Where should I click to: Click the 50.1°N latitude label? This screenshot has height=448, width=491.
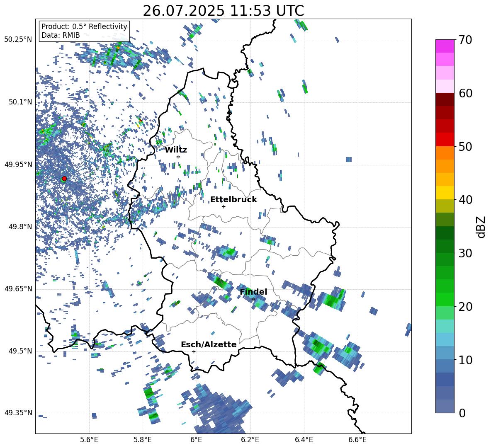pyautogui.click(x=20, y=102)
